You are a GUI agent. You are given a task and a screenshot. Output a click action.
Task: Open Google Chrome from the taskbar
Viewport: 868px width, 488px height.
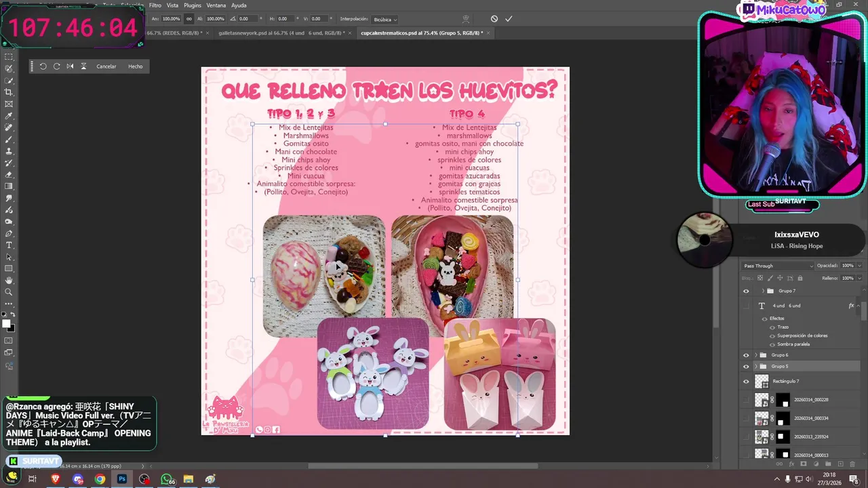pyautogui.click(x=100, y=479)
